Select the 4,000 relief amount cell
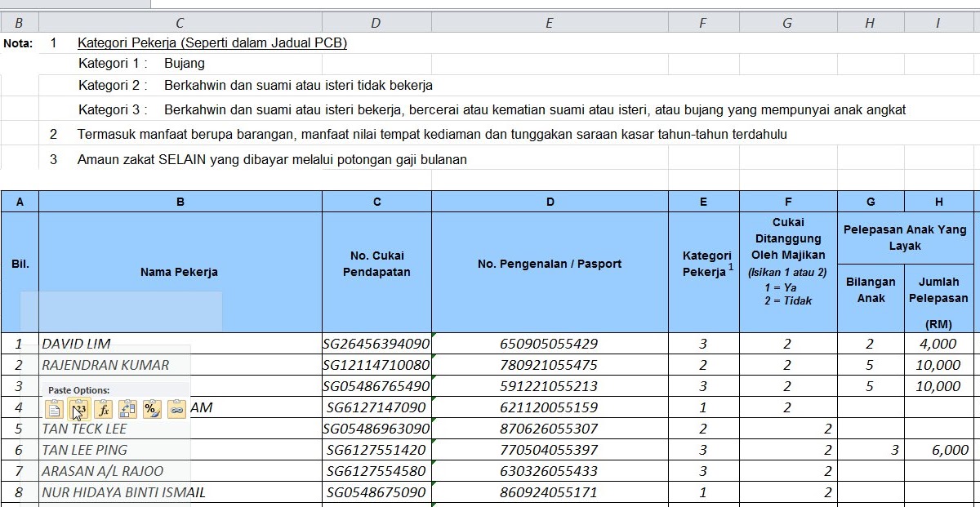Screen dimensions: 980x507 point(938,344)
